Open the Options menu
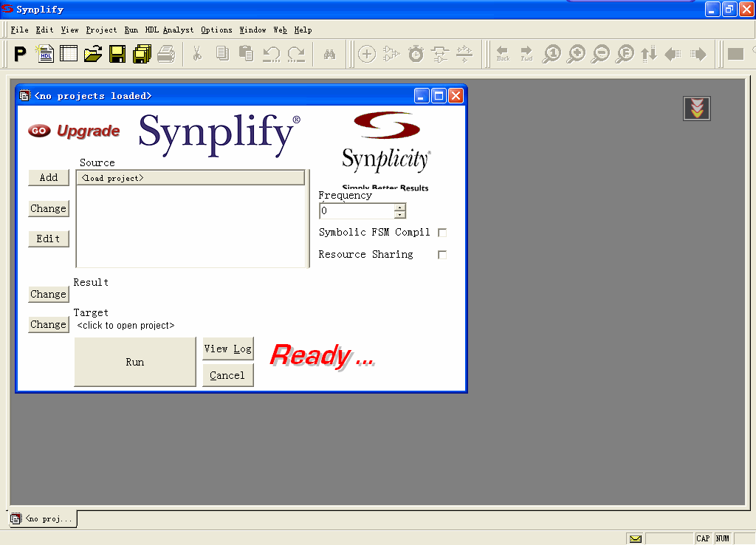The image size is (756, 545). point(216,30)
